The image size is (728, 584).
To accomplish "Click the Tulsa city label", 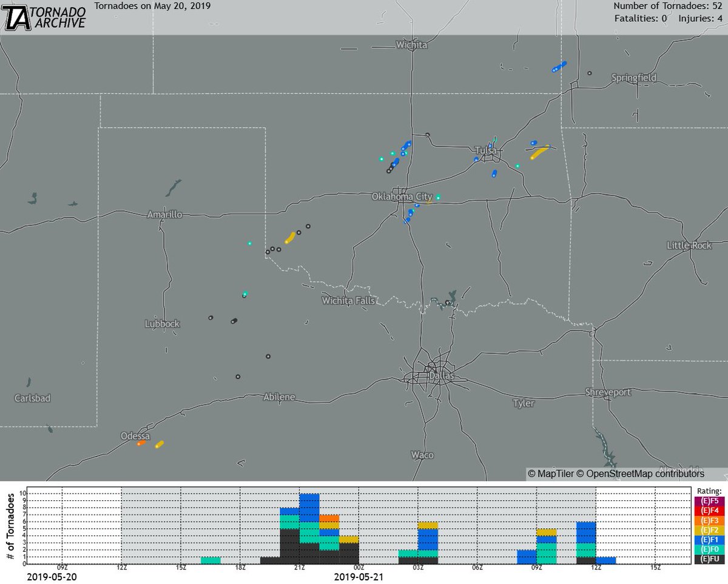I will [x=486, y=150].
